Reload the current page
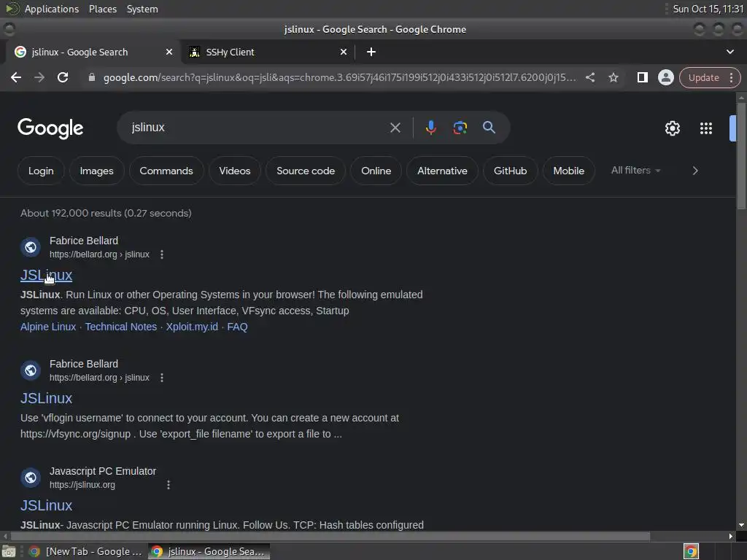Viewport: 747px width, 560px height. point(63,77)
